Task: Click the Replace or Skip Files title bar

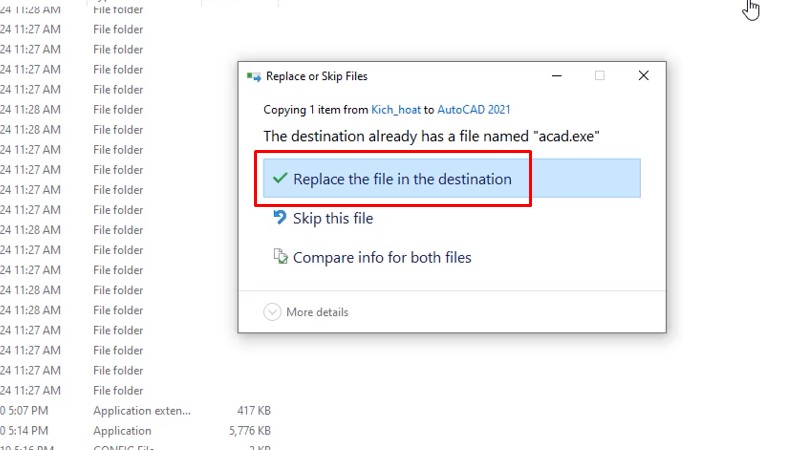Action: click(400, 76)
